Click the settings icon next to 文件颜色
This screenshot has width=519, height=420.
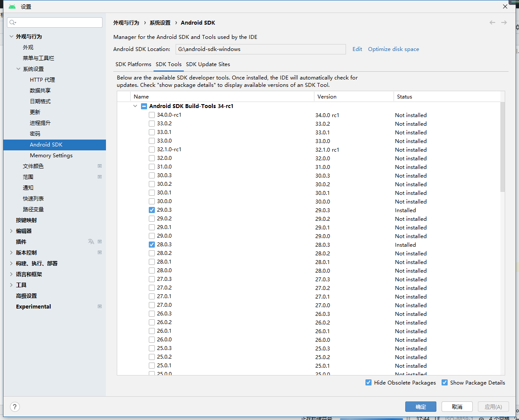(x=99, y=166)
